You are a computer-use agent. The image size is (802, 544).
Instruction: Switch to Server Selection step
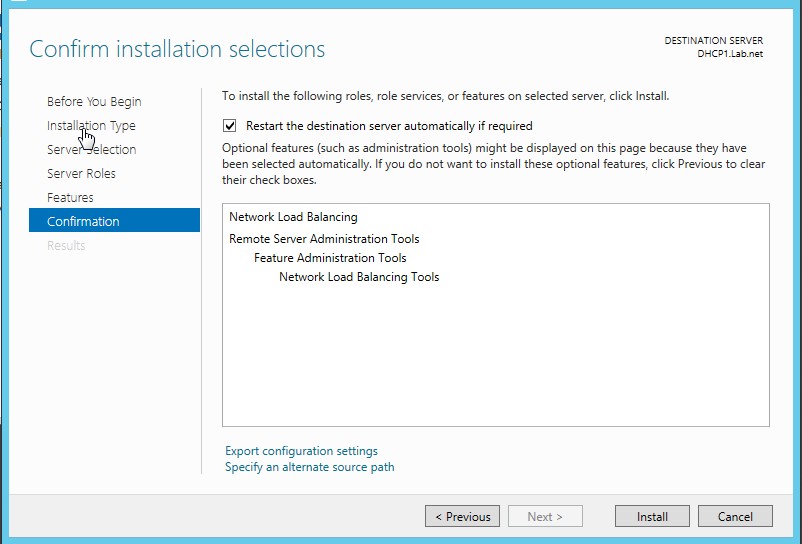[91, 150]
